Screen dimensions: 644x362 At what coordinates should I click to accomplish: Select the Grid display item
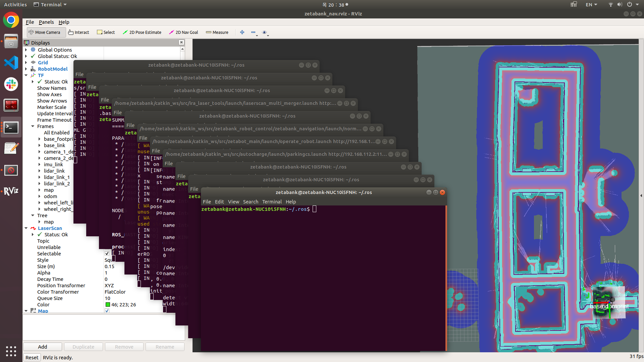(x=43, y=63)
